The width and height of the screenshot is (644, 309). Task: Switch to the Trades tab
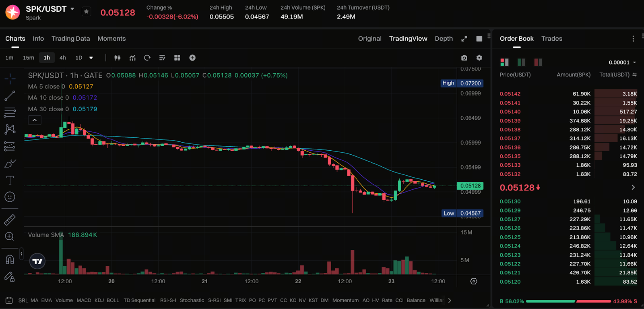(x=551, y=39)
